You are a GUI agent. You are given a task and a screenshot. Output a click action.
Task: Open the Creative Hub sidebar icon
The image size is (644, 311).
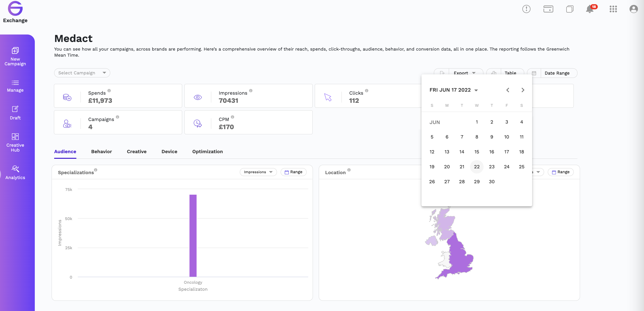tap(15, 137)
